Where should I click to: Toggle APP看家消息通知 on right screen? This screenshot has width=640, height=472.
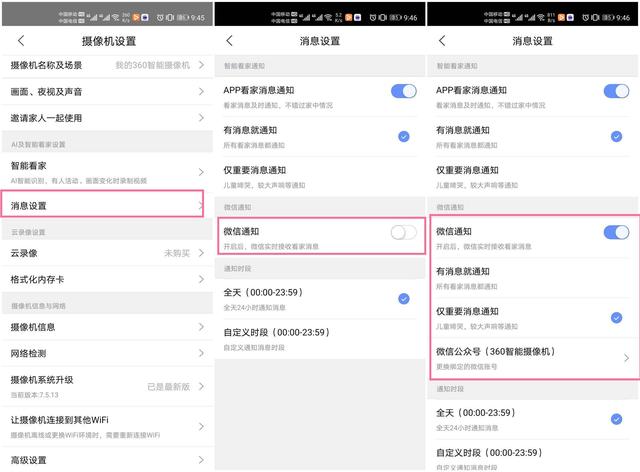[616, 91]
